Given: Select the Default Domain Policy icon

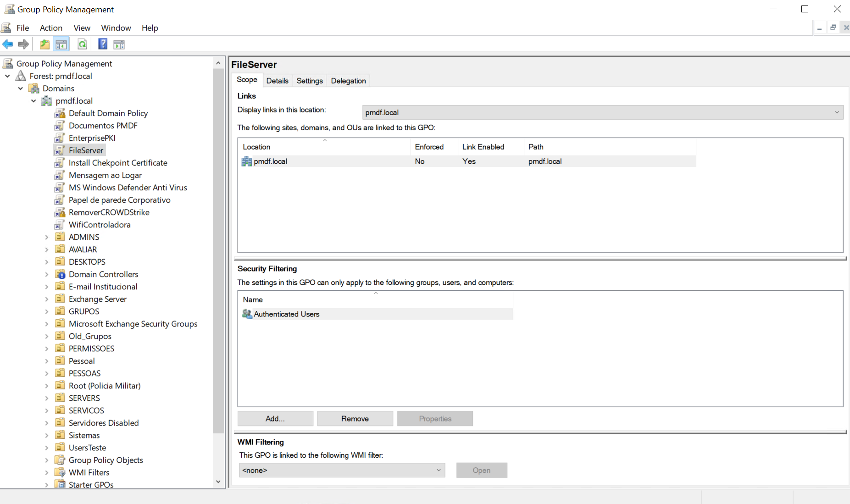Looking at the screenshot, I should (x=60, y=113).
